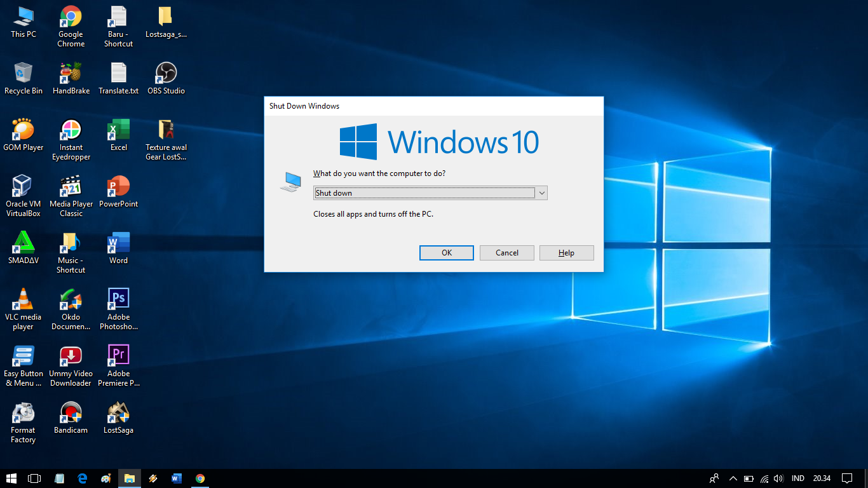Screen dimensions: 868x488
Task: Select the Word desktop shortcut
Action: pyautogui.click(x=118, y=248)
